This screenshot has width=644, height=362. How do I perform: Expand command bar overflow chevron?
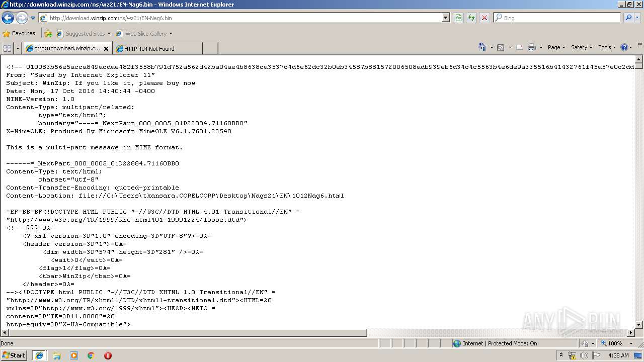click(639, 45)
